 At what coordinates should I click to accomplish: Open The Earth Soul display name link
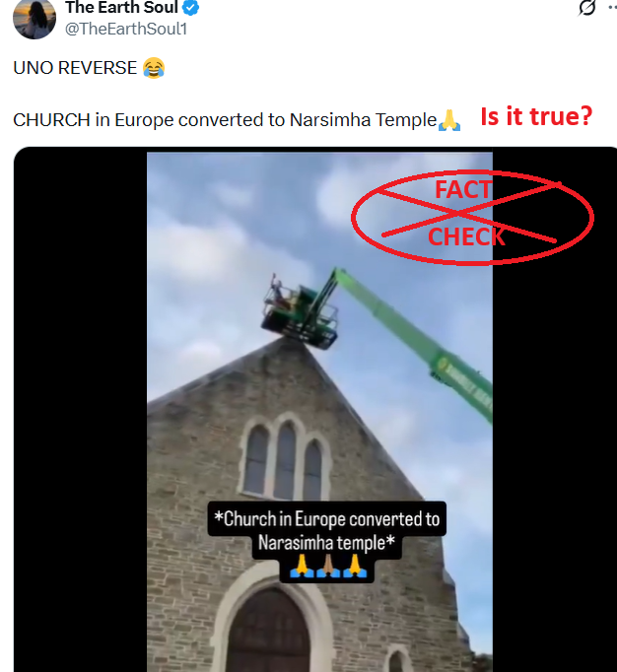[121, 7]
